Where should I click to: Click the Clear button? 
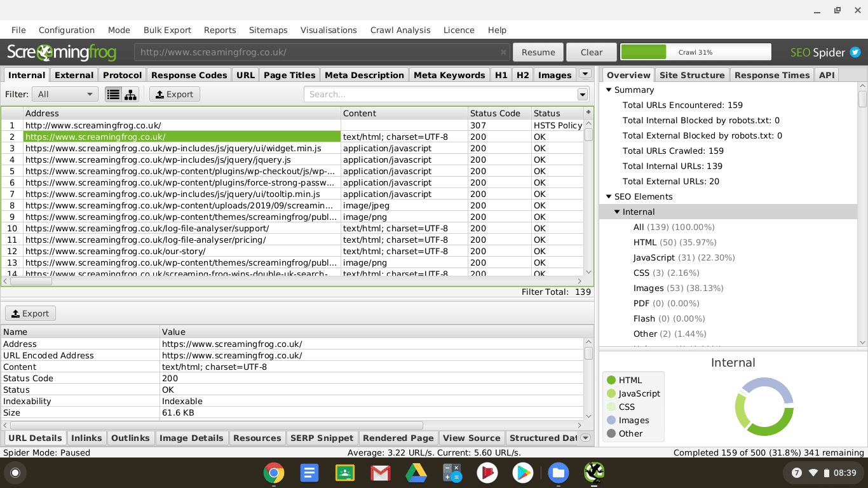(x=592, y=52)
